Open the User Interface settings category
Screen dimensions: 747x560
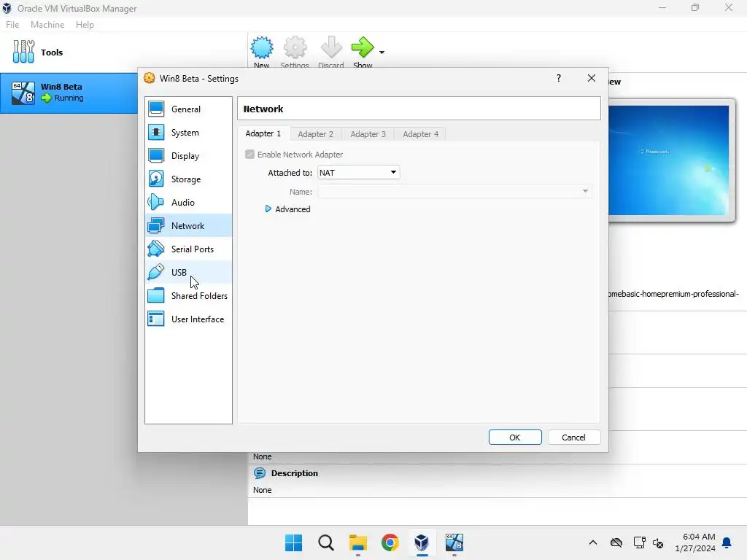click(188, 319)
